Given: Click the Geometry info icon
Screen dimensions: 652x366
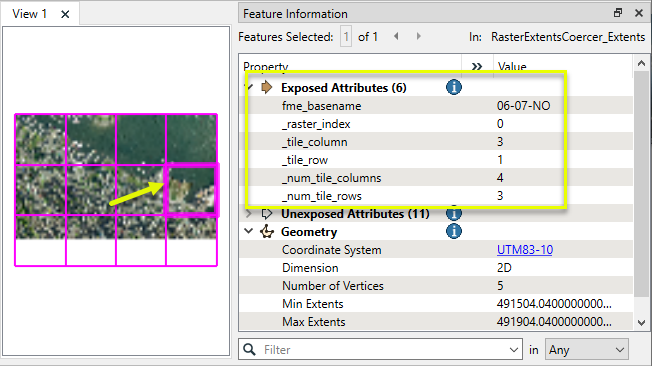Looking at the screenshot, I should [454, 231].
